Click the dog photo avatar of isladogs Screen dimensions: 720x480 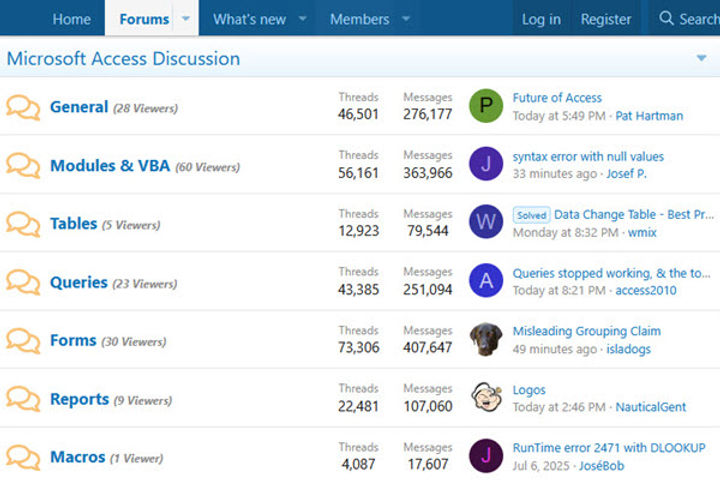486,339
